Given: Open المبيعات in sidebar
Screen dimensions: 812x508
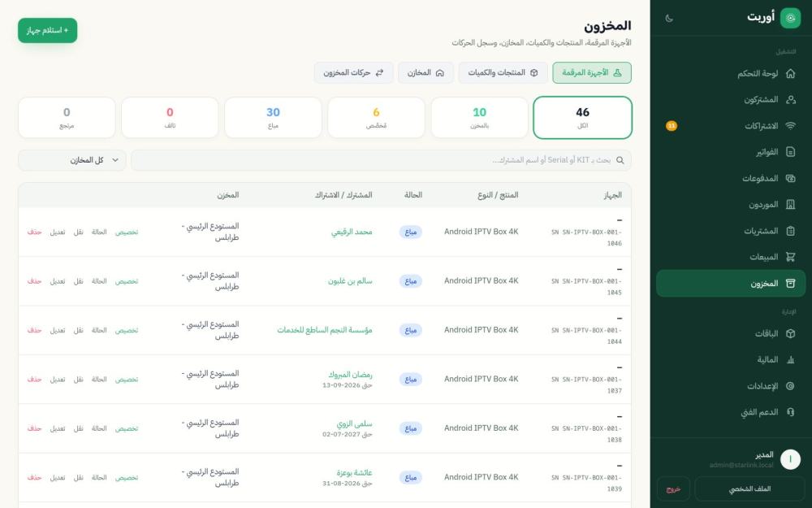Looking at the screenshot, I should (x=731, y=257).
